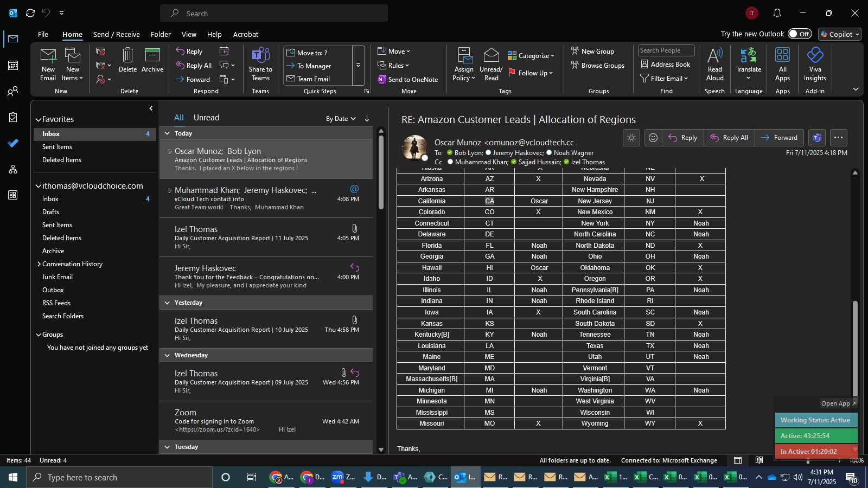Image resolution: width=868 pixels, height=488 pixels.
Task: Switch to Calendar in left navigation bar
Action: [13, 65]
